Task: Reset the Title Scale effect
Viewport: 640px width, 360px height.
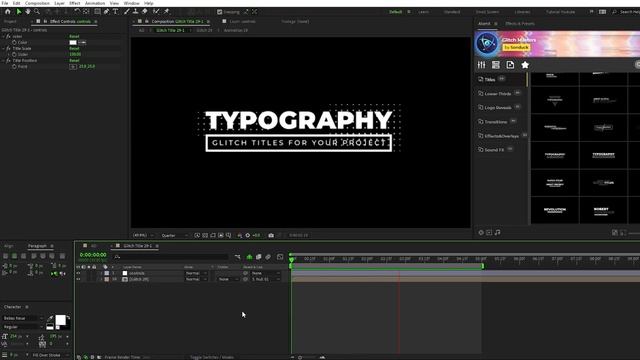Action: (74, 49)
